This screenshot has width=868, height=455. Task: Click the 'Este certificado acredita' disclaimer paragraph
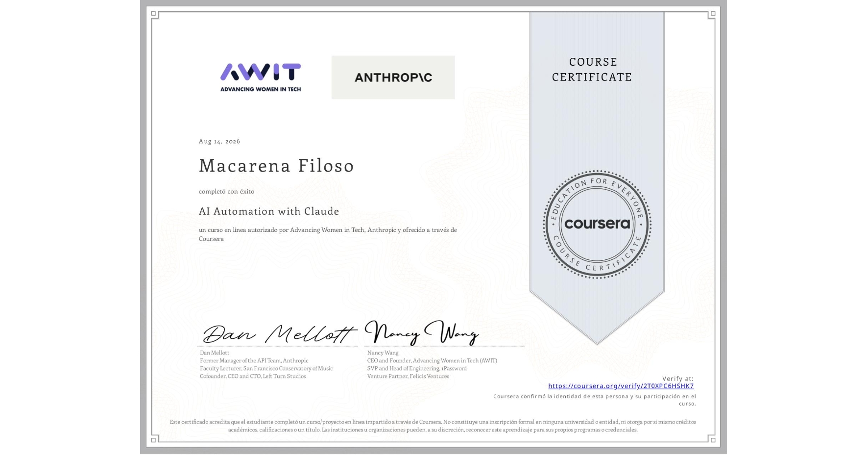pyautogui.click(x=433, y=426)
